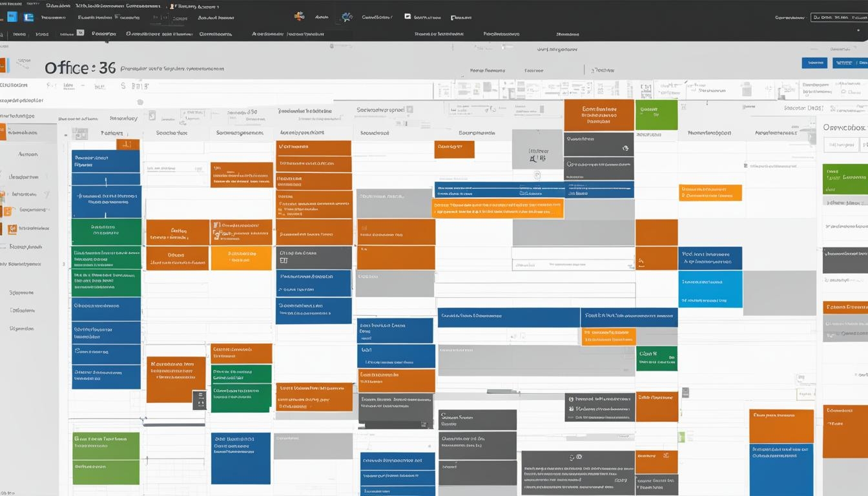Click the Office 36 heading

point(80,68)
